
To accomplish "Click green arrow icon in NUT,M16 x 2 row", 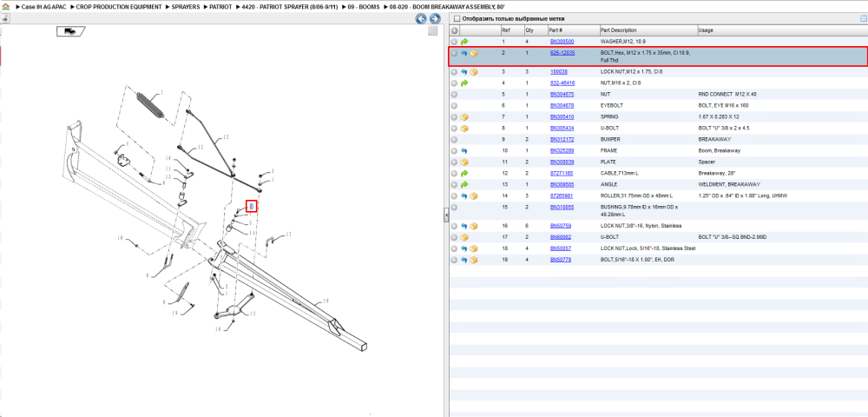I will point(464,83).
